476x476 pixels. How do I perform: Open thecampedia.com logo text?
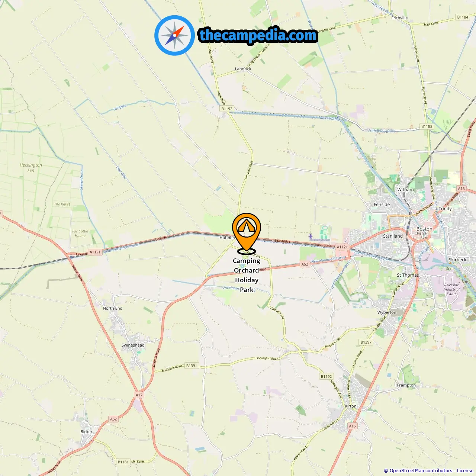(x=258, y=35)
